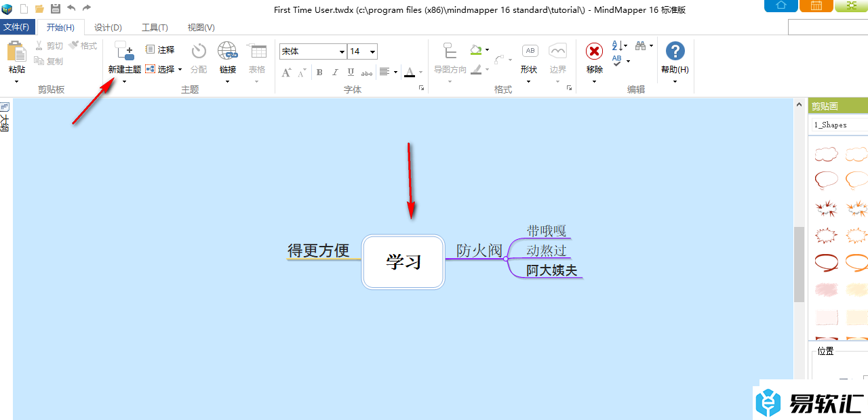Decrease font size with shrink font icon

click(x=302, y=72)
